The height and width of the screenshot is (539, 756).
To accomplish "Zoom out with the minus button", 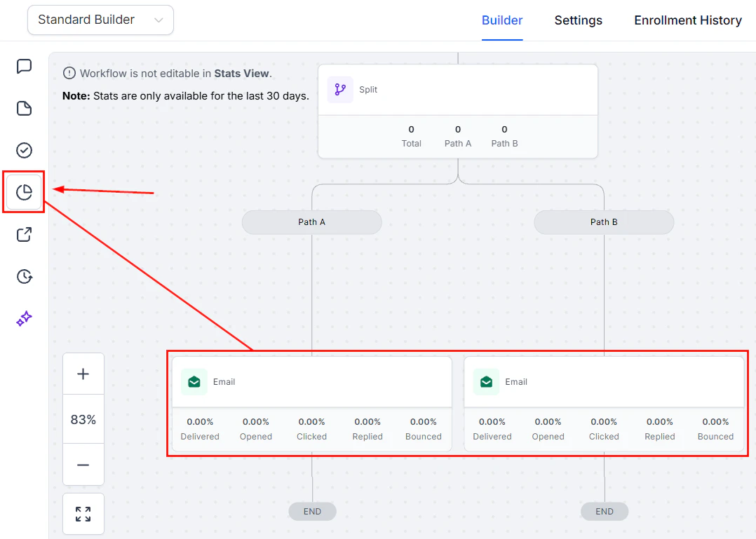I will click(x=83, y=465).
